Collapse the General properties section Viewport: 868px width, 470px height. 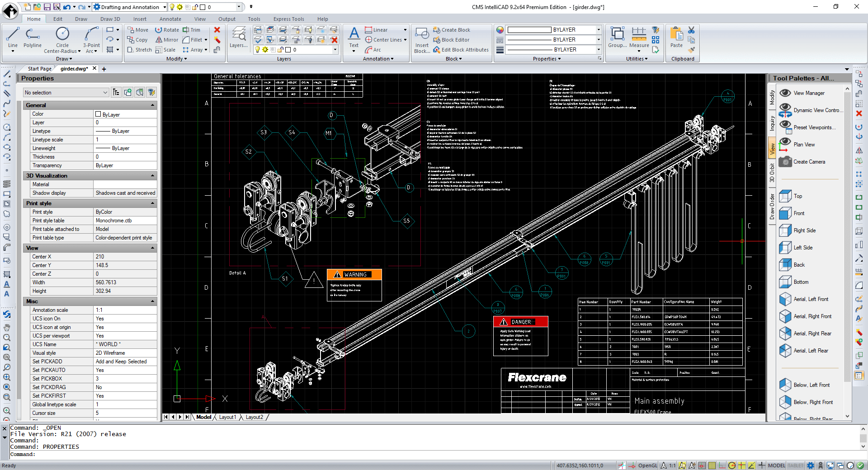(152, 105)
